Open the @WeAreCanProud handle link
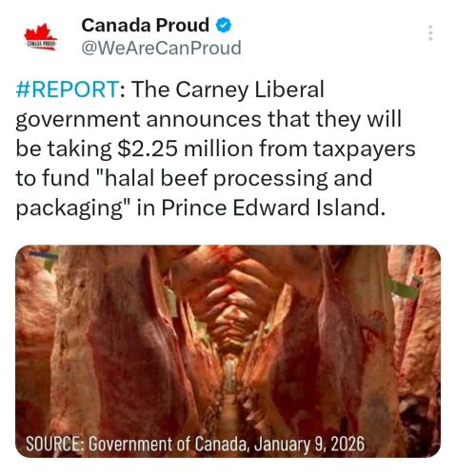 pyautogui.click(x=161, y=49)
